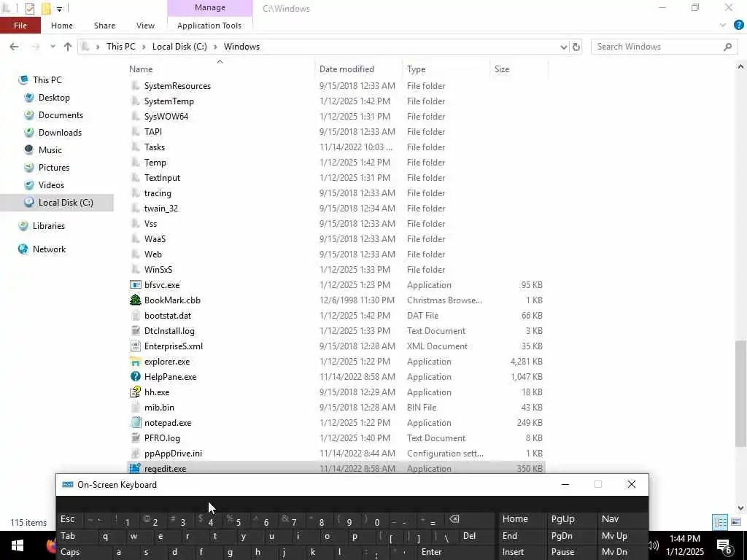Select the notepad.exe icon

(x=135, y=423)
